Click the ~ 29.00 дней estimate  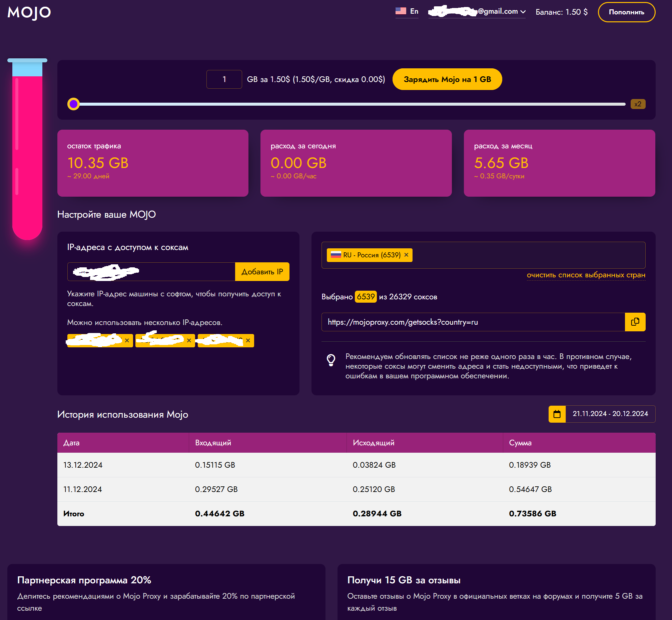[x=88, y=176]
